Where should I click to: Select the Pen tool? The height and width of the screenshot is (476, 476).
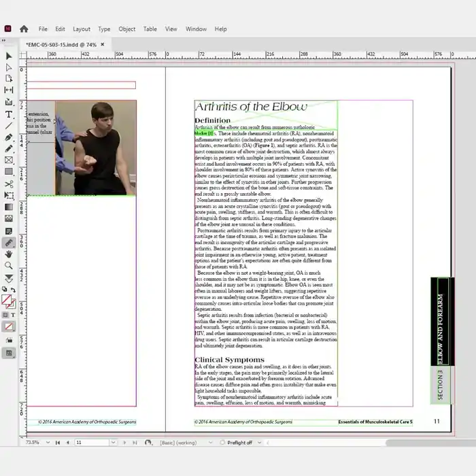pyautogui.click(x=9, y=137)
